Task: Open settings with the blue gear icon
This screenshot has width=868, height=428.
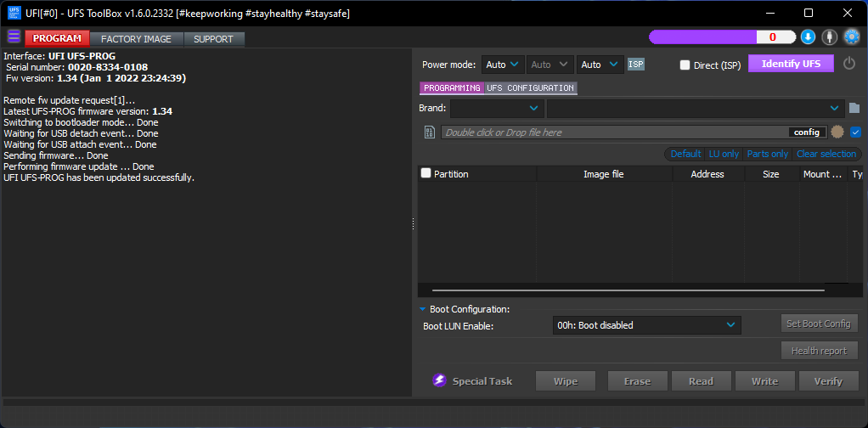Action: (x=851, y=37)
